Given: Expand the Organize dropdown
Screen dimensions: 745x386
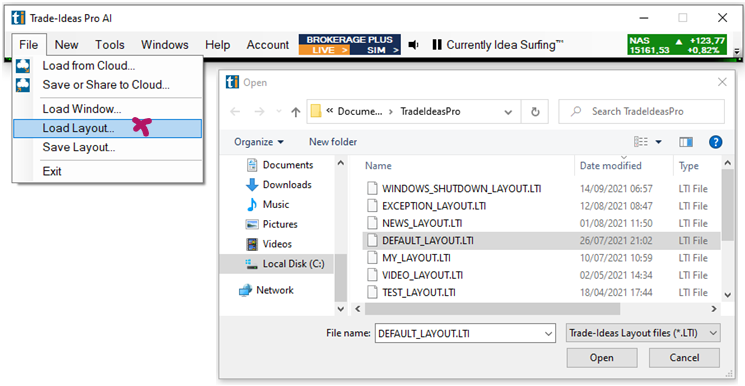Looking at the screenshot, I should 259,142.
